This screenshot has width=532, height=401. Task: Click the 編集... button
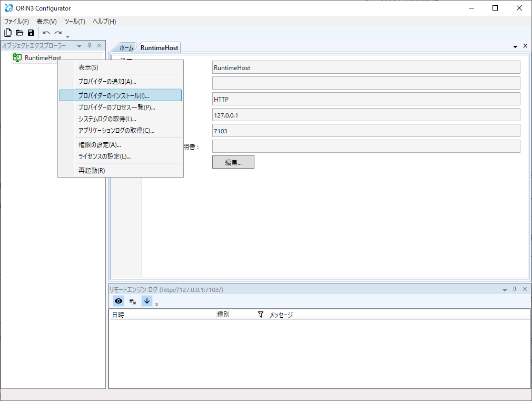[233, 162]
